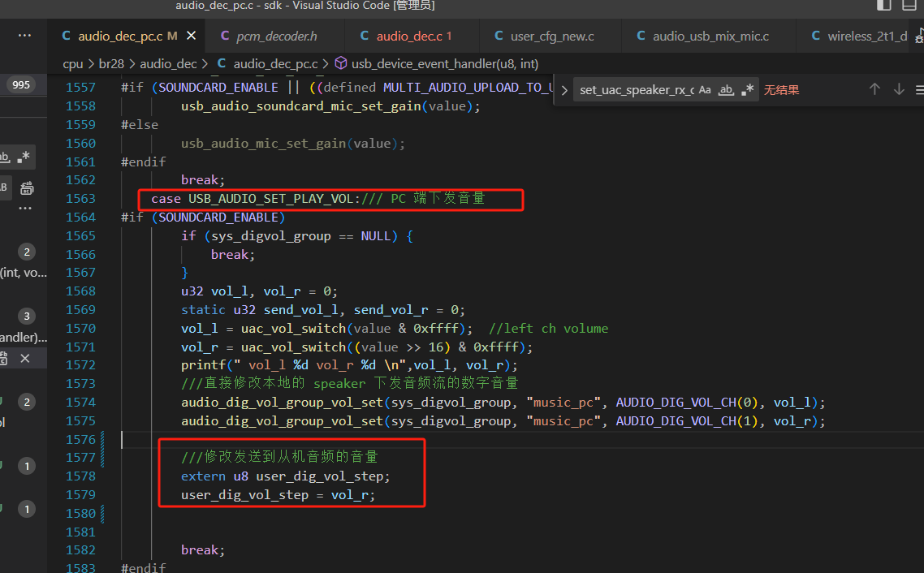Select the 'andler)...' search result row
This screenshot has height=573, width=924.
(x=24, y=338)
